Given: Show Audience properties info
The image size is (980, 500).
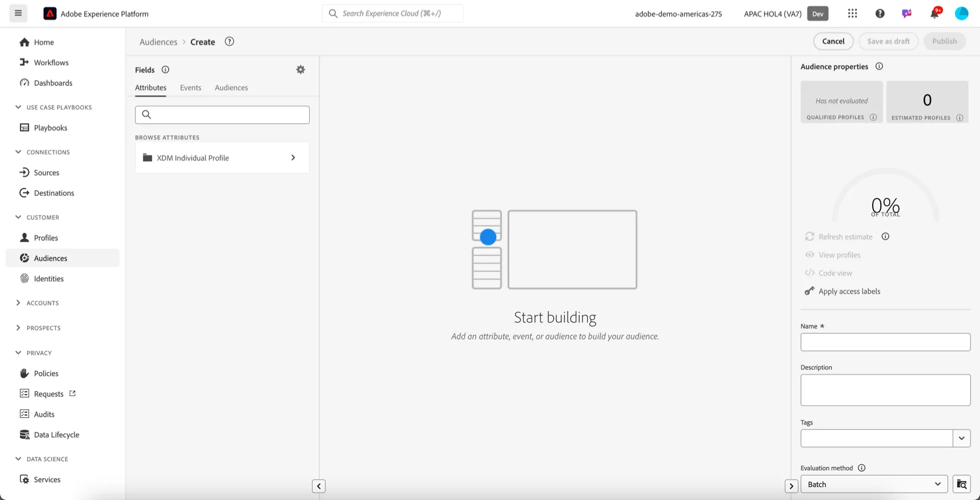Looking at the screenshot, I should (x=879, y=66).
